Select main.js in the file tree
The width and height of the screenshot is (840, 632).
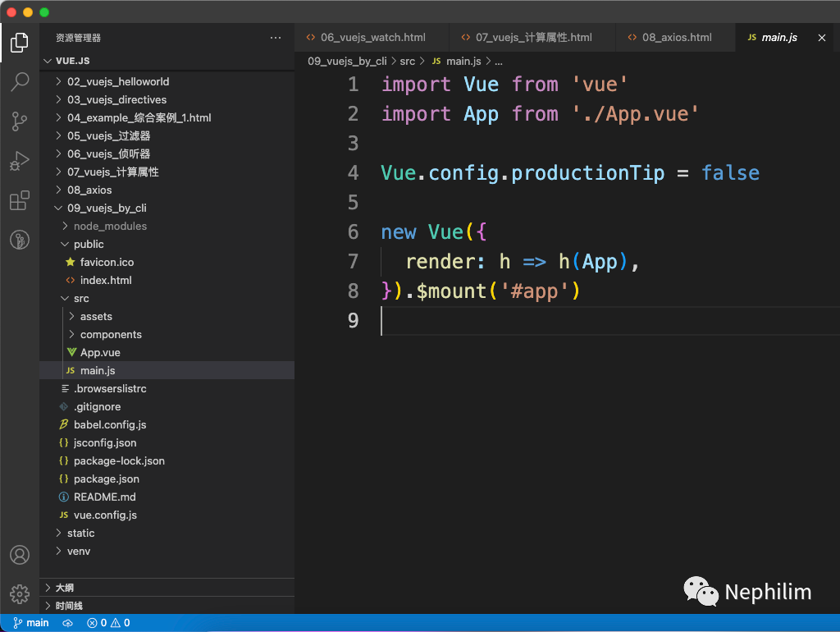[x=167, y=370]
